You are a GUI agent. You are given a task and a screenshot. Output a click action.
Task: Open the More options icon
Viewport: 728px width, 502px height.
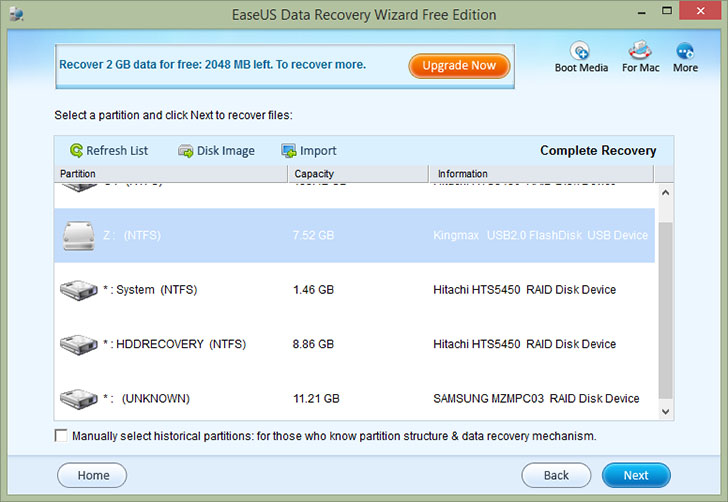(x=685, y=51)
